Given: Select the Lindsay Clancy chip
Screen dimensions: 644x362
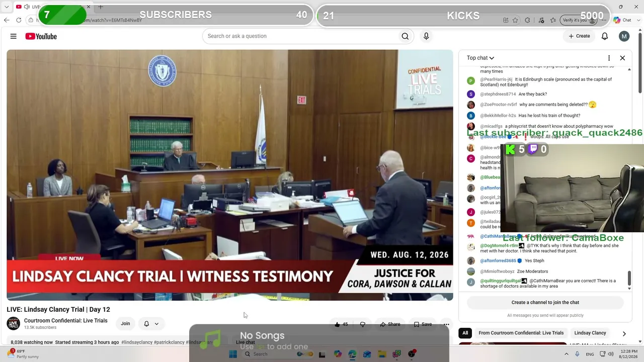Looking at the screenshot, I should 590,333.
